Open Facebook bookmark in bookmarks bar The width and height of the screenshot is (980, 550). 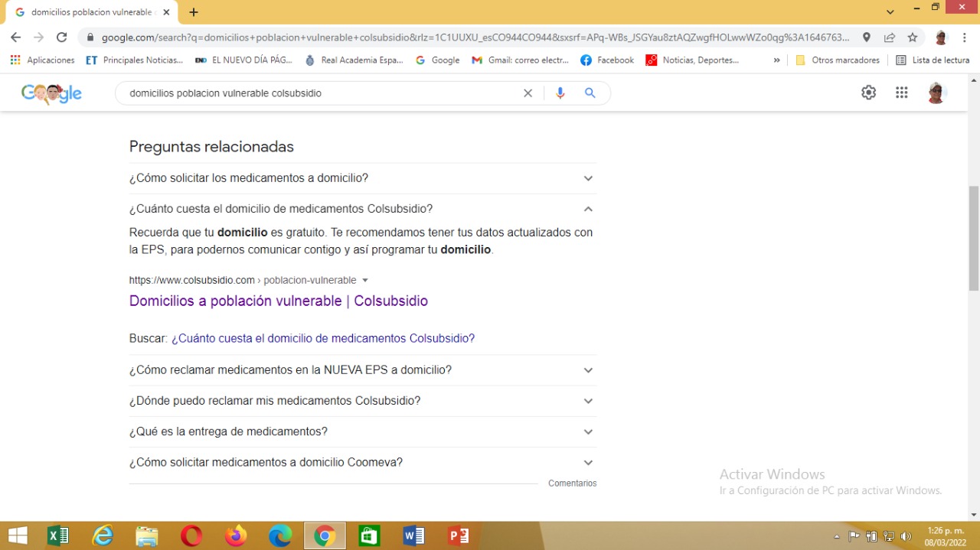pyautogui.click(x=607, y=60)
